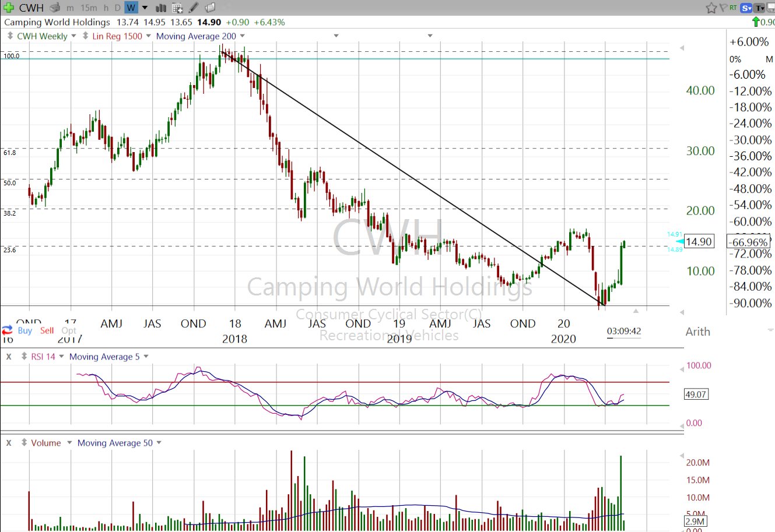Switch to the 'h' hourly timeframe
Image resolution: width=775 pixels, height=532 pixels.
point(106,8)
